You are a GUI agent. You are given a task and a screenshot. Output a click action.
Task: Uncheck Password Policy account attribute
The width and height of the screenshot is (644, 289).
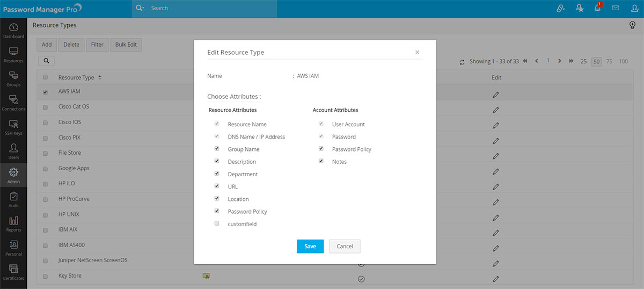[321, 149]
